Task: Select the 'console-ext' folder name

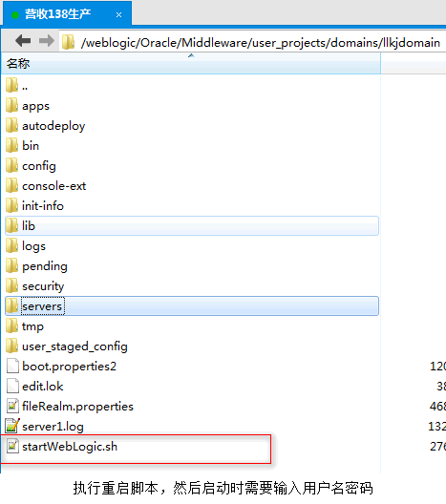Action: pyautogui.click(x=54, y=186)
